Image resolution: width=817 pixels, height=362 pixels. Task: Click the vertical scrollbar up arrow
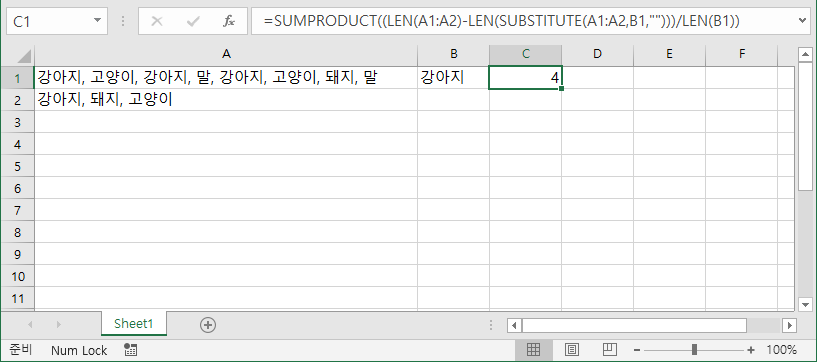pos(806,54)
